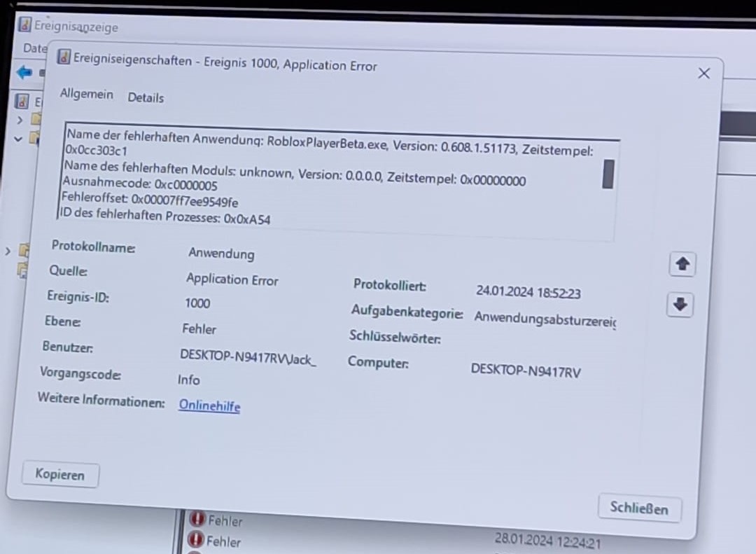Click the back arrow in Ereignisanzeige toolbar
756x554 pixels.
pos(24,73)
